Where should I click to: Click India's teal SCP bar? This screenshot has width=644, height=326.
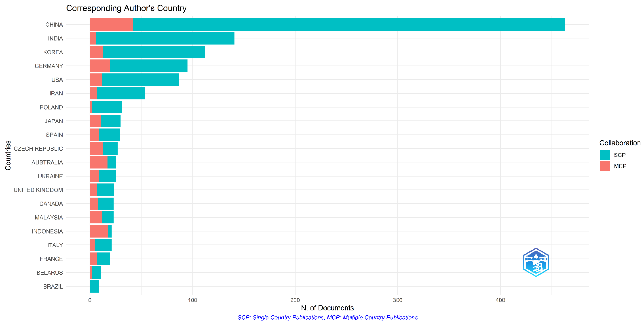pos(165,38)
